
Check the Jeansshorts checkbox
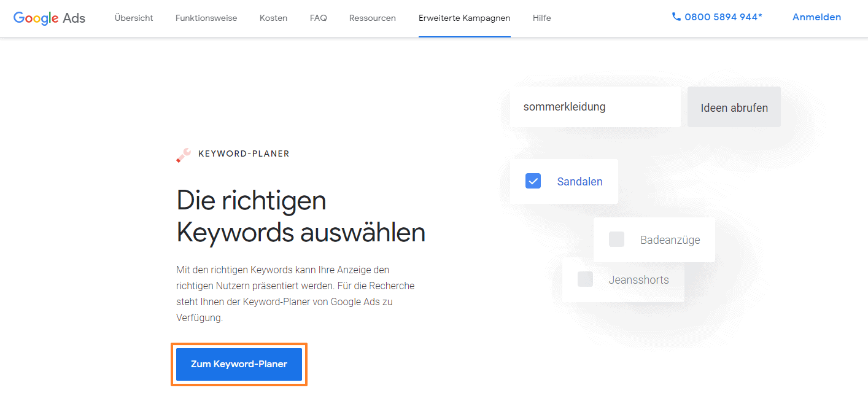[x=585, y=279]
